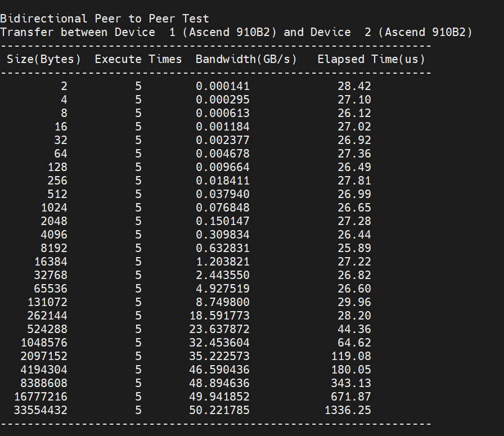Viewport: 504px width, 436px height.
Task: Click the size value 256
Action: point(57,181)
